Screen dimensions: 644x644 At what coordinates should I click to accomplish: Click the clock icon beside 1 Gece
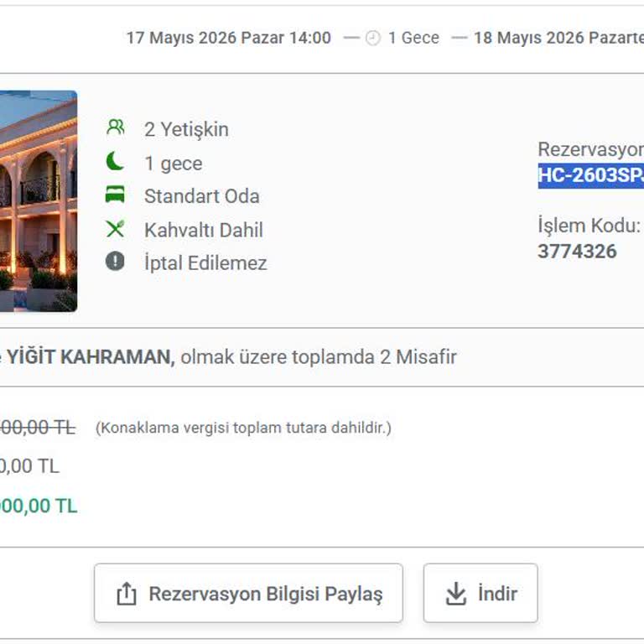click(373, 39)
